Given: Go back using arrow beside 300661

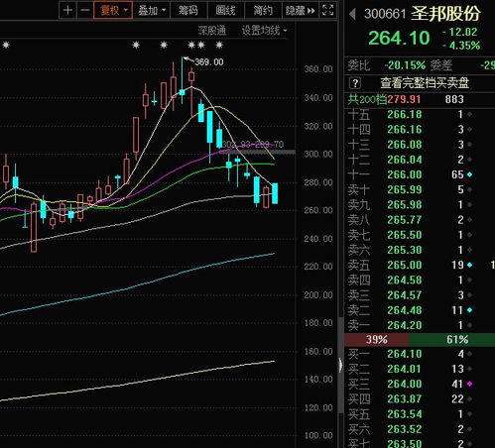Looking at the screenshot, I should coord(352,14).
